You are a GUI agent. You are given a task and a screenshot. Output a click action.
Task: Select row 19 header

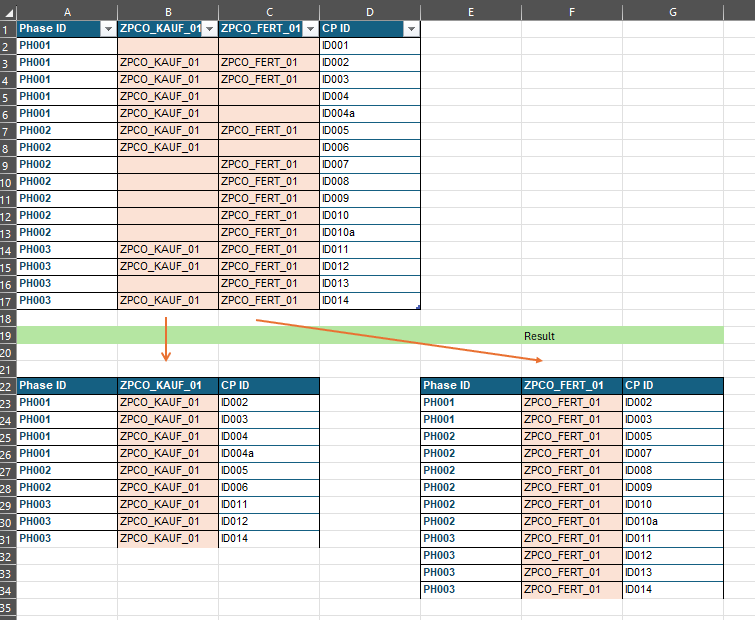pos(8,336)
